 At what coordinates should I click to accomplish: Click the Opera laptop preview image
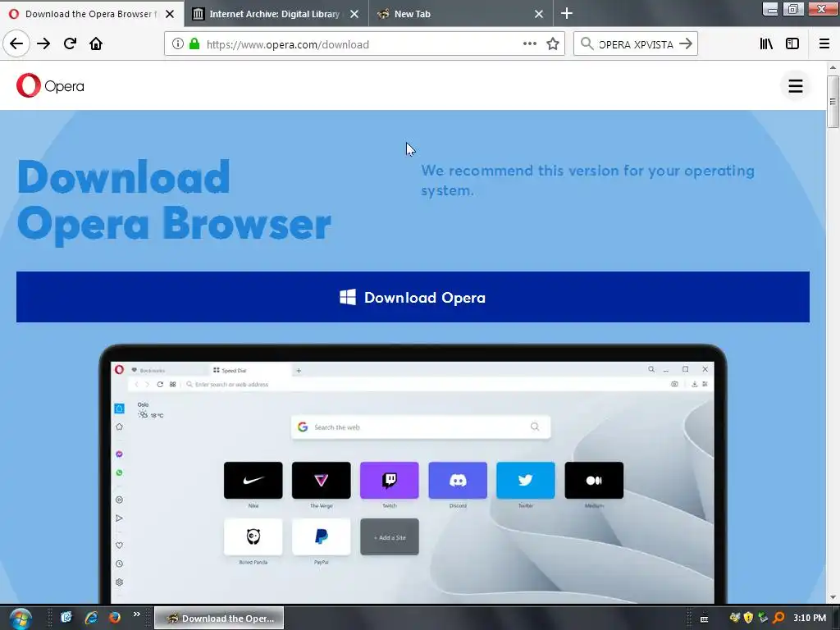tap(413, 474)
